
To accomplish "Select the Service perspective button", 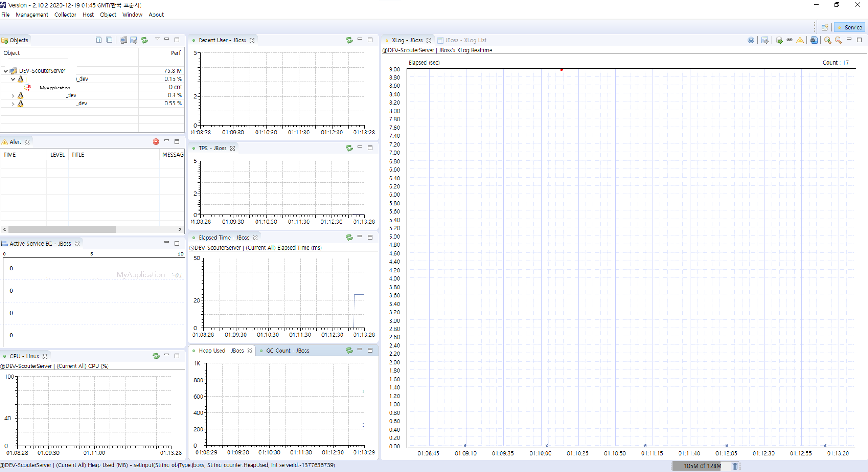I will coord(849,27).
